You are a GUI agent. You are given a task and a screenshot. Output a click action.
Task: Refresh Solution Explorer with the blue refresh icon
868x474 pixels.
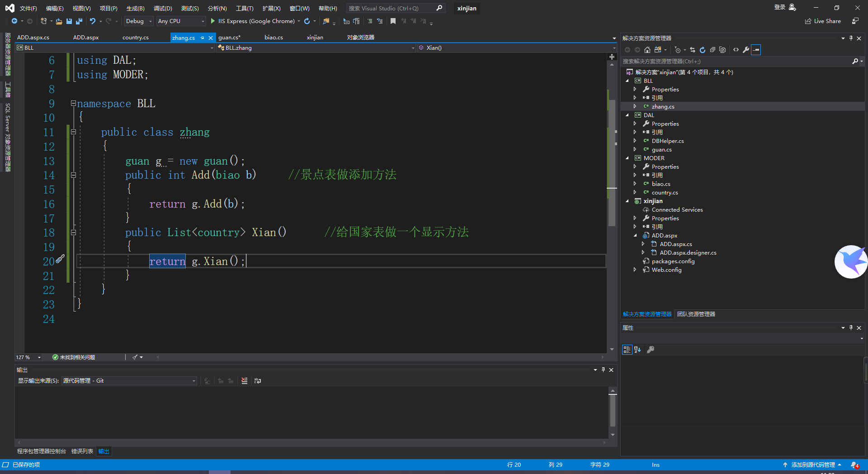pyautogui.click(x=703, y=50)
